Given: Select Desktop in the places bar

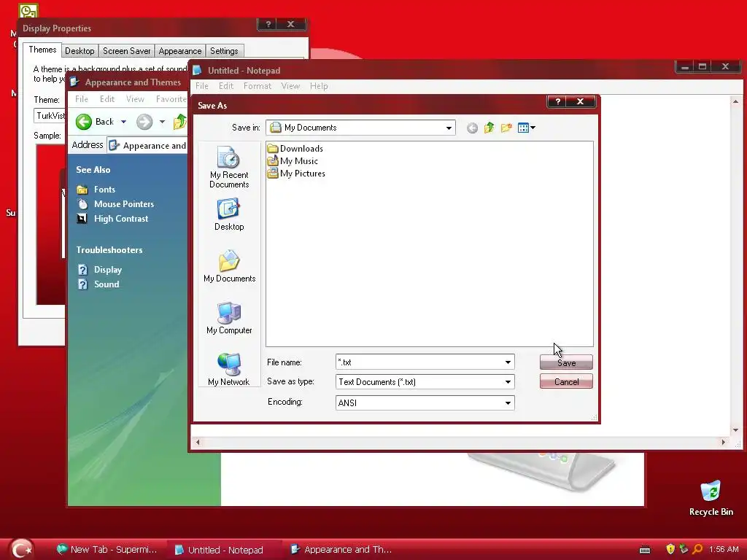Looking at the screenshot, I should tap(228, 215).
